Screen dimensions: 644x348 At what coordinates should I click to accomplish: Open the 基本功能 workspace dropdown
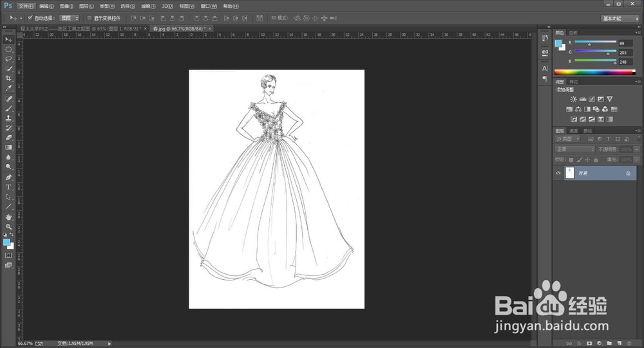click(620, 19)
